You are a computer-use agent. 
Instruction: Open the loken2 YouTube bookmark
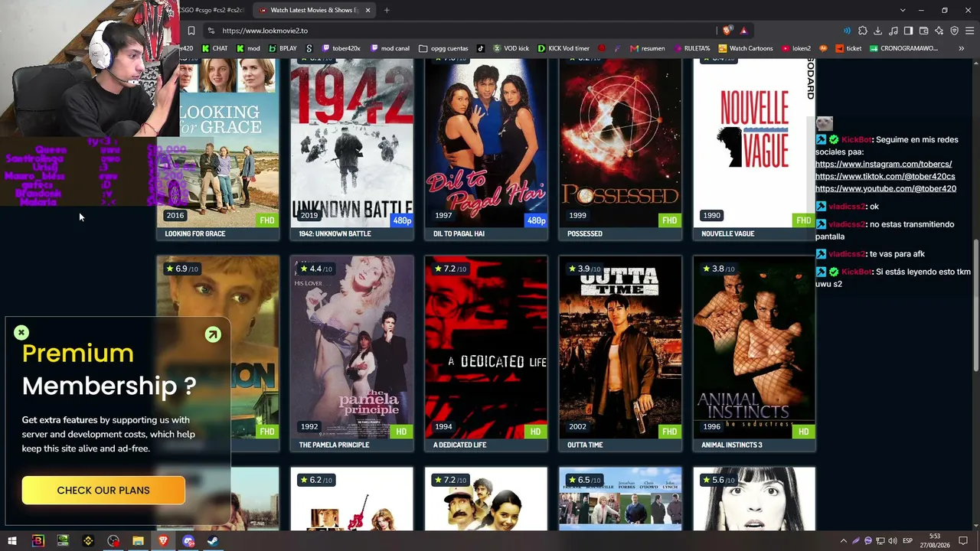click(x=795, y=48)
